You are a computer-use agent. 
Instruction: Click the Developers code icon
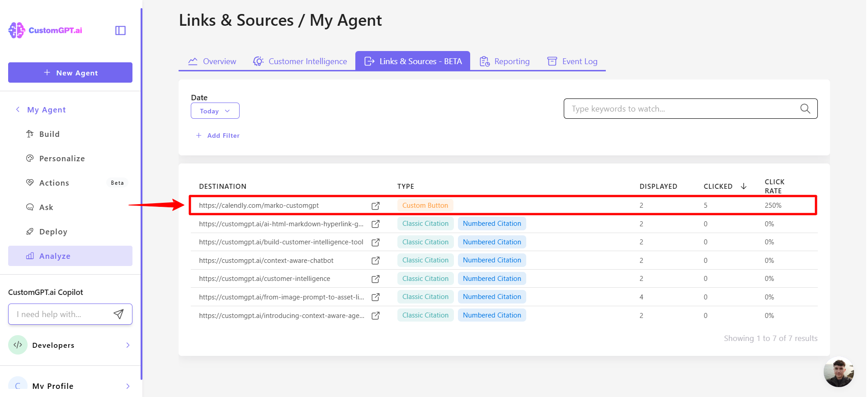18,345
